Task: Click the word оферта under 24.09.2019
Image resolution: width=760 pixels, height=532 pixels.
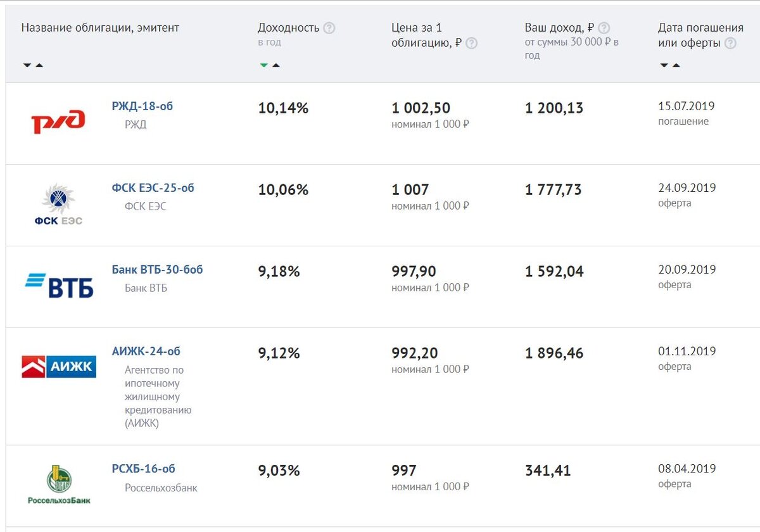Action: pyautogui.click(x=674, y=203)
